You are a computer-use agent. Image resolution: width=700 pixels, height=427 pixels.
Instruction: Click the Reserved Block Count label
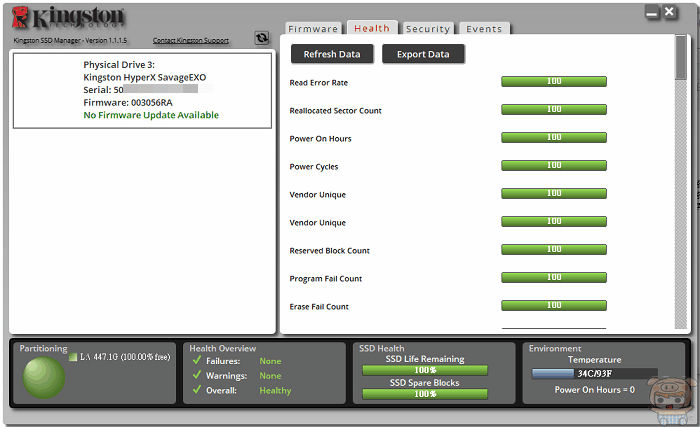(x=329, y=251)
